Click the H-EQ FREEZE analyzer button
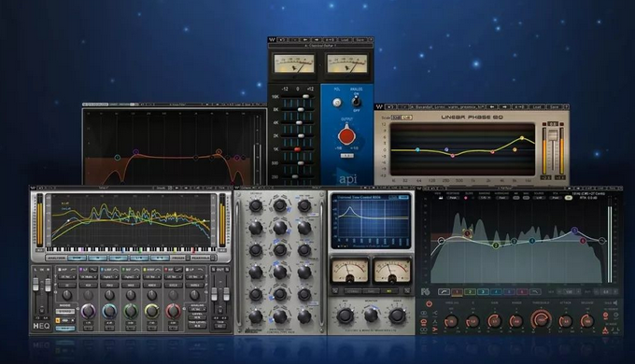 pyautogui.click(x=178, y=258)
